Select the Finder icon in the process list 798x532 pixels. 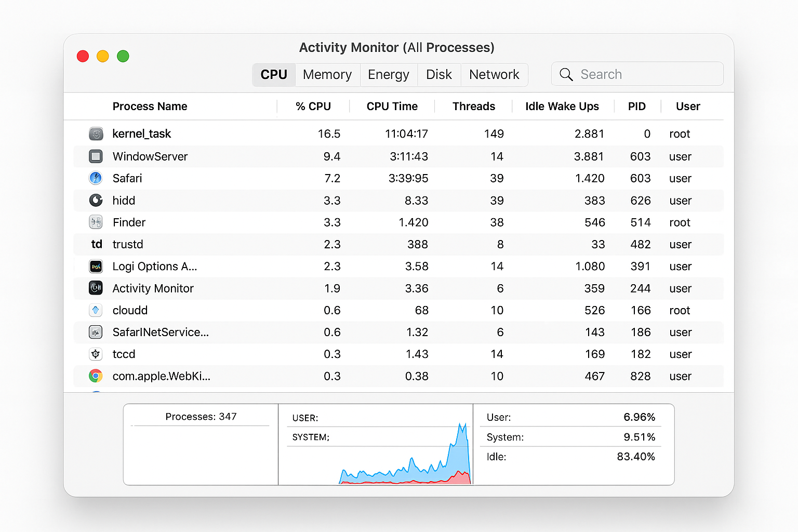(x=96, y=222)
